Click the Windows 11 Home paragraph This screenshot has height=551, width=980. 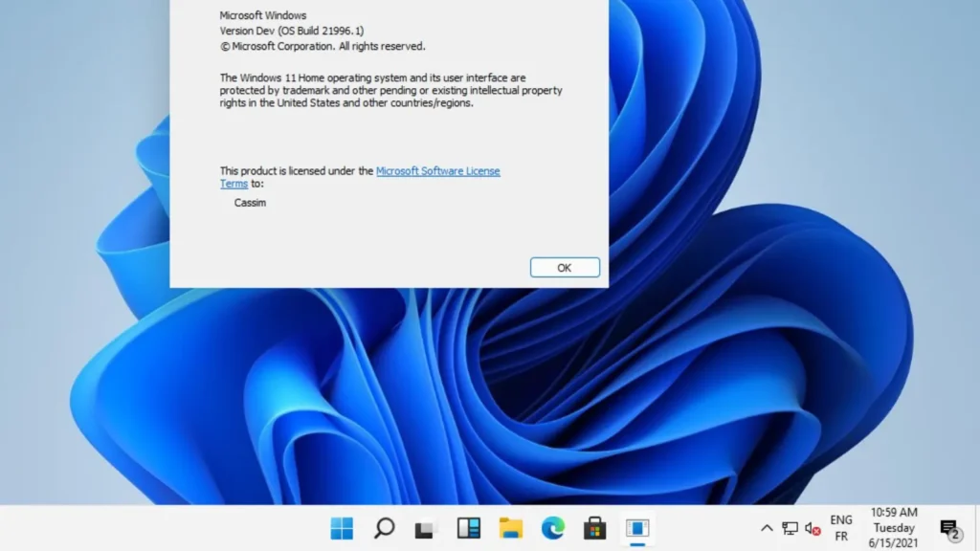[390, 91]
